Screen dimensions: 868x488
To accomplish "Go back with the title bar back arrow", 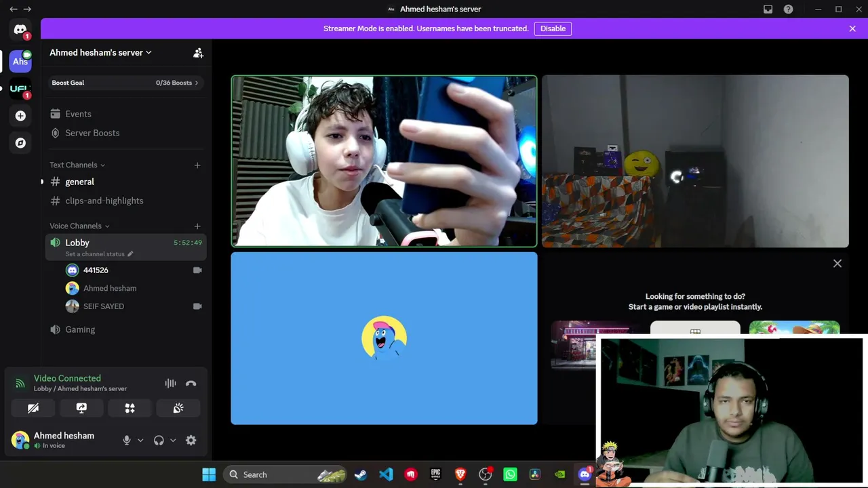I will click(13, 9).
